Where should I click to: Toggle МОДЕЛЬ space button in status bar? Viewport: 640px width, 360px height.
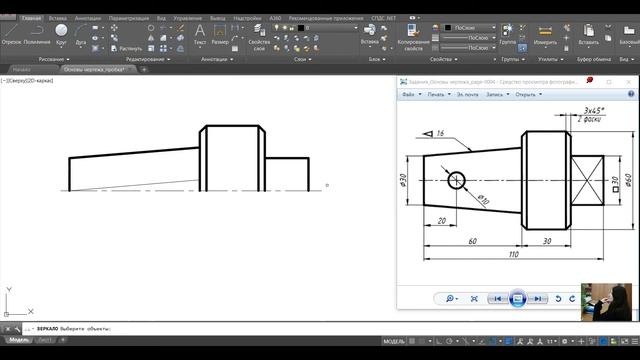(x=393, y=341)
